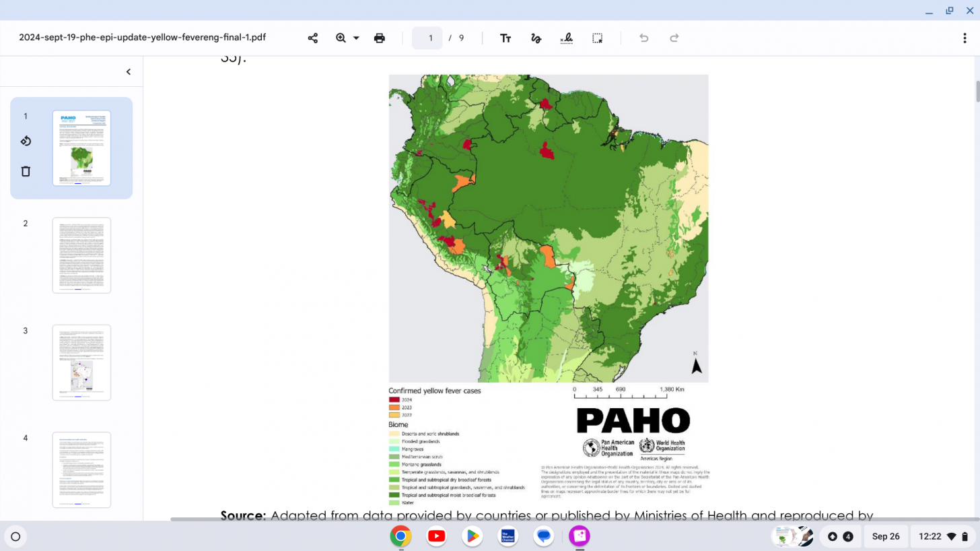Screen dimensions: 980x551
Task: Undo the last edit
Action: point(643,38)
